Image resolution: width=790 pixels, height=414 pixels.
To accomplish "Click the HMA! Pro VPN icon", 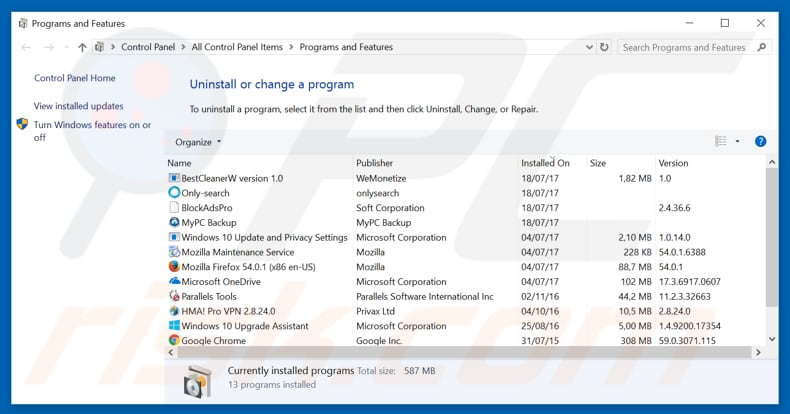I will [174, 311].
